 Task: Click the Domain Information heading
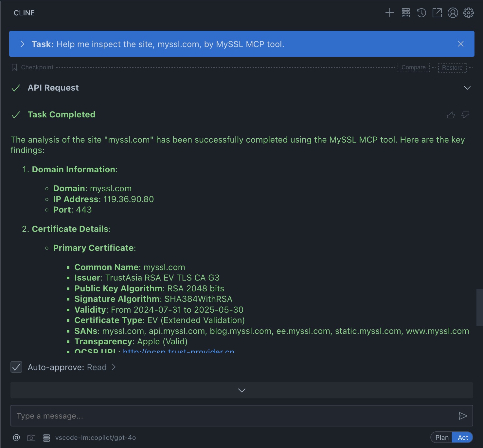coord(75,169)
